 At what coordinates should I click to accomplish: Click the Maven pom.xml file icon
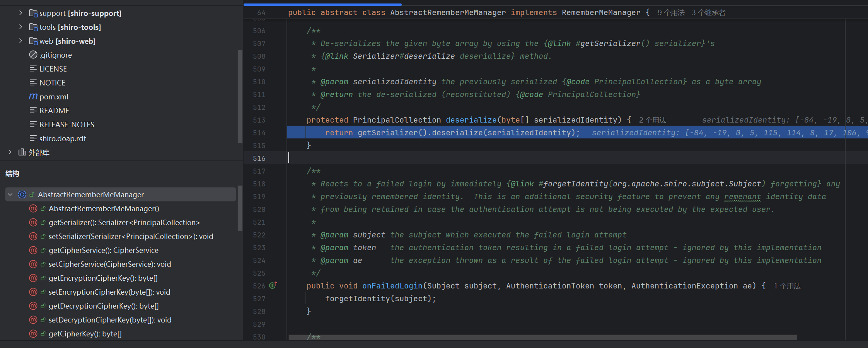pos(33,97)
